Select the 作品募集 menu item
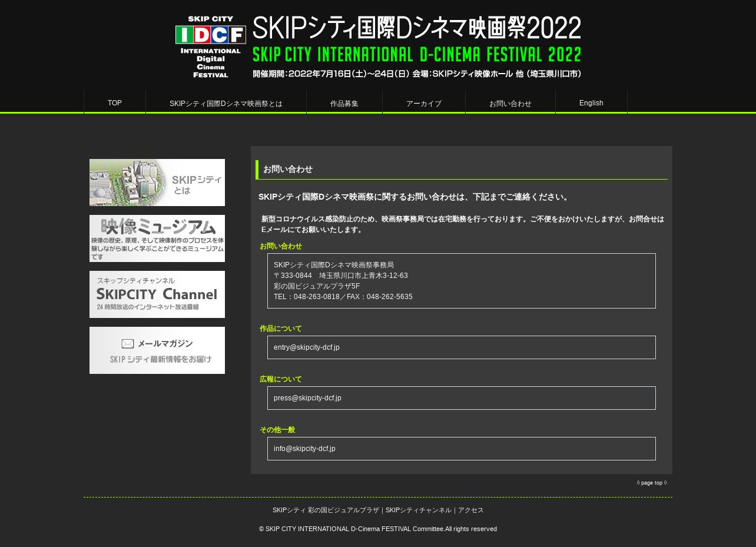 (344, 104)
